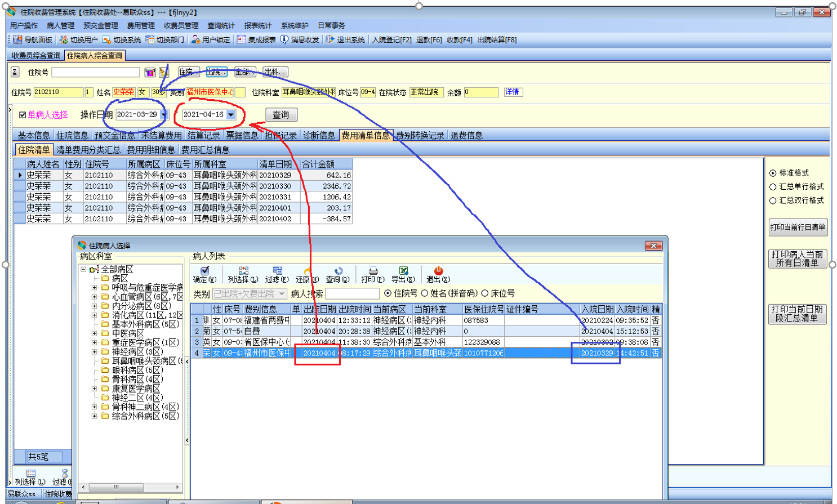Select patient list row 3 with 基本外科
The image size is (837, 504).
(425, 342)
